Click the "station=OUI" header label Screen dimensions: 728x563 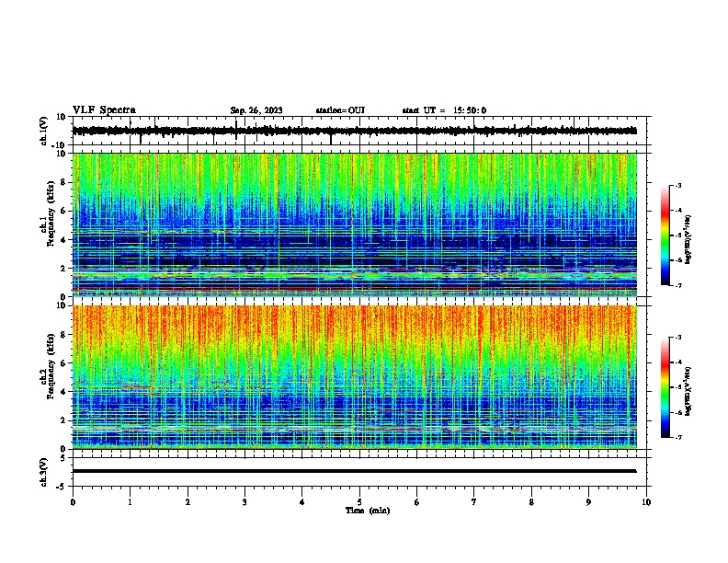pyautogui.click(x=340, y=110)
